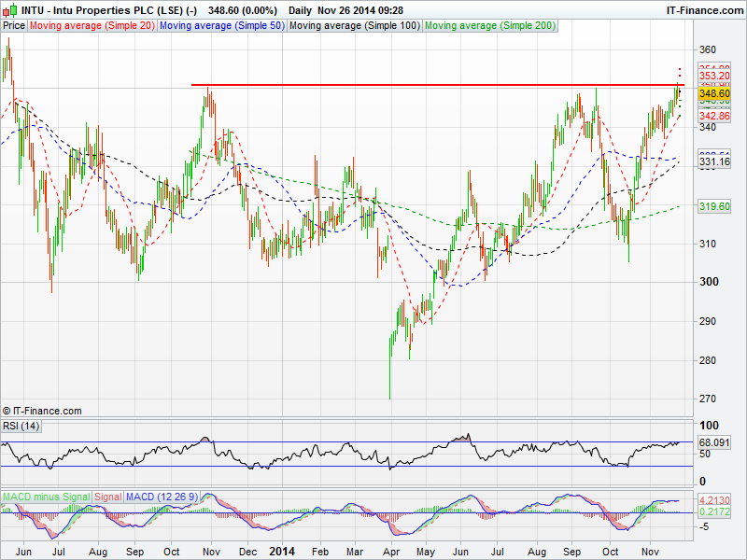
Task: Click the yellow 348.60 current price tag
Action: tap(713, 94)
